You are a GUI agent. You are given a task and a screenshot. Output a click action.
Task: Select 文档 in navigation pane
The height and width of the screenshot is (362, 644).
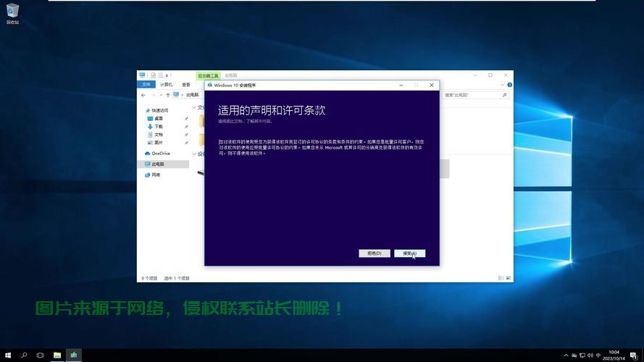coord(158,135)
